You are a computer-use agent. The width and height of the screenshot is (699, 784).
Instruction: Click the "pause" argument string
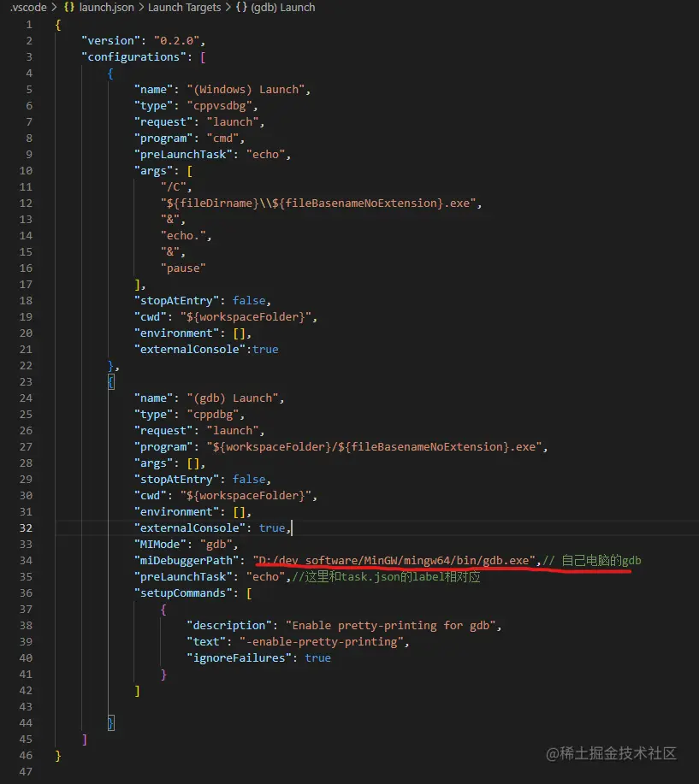(x=183, y=268)
